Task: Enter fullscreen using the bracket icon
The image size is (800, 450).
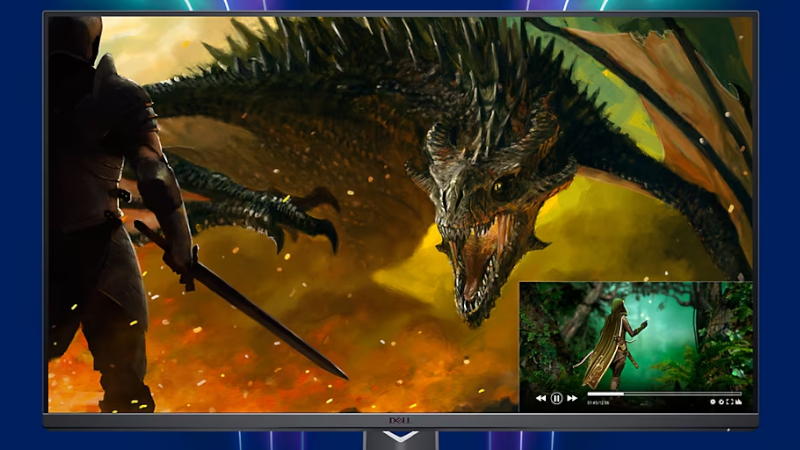Action: coord(730,402)
